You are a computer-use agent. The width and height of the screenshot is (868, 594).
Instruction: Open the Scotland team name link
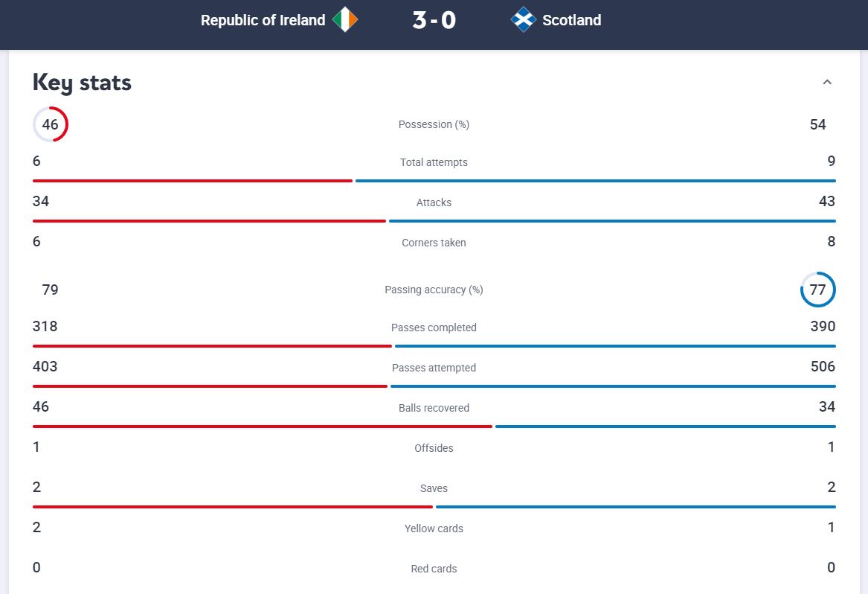pos(571,20)
